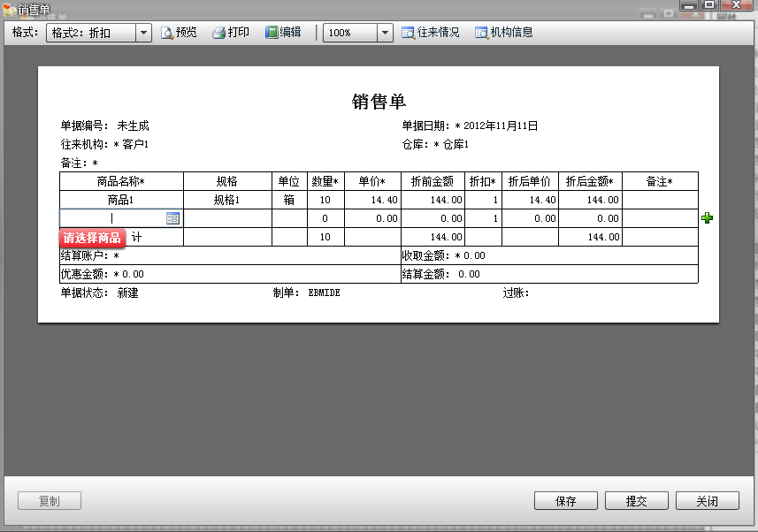Click the Print (打印) printer icon
Viewport: 758px width, 532px height.
pyautogui.click(x=219, y=33)
